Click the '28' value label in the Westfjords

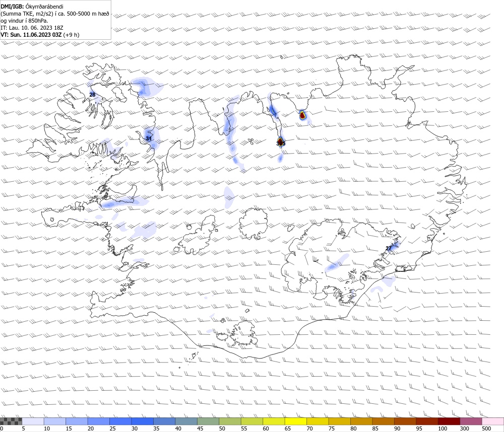click(92, 95)
